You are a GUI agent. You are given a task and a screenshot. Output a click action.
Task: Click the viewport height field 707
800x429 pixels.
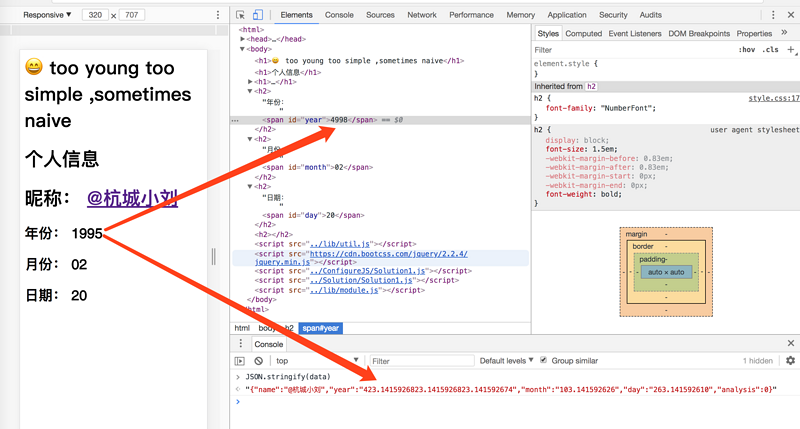click(132, 15)
